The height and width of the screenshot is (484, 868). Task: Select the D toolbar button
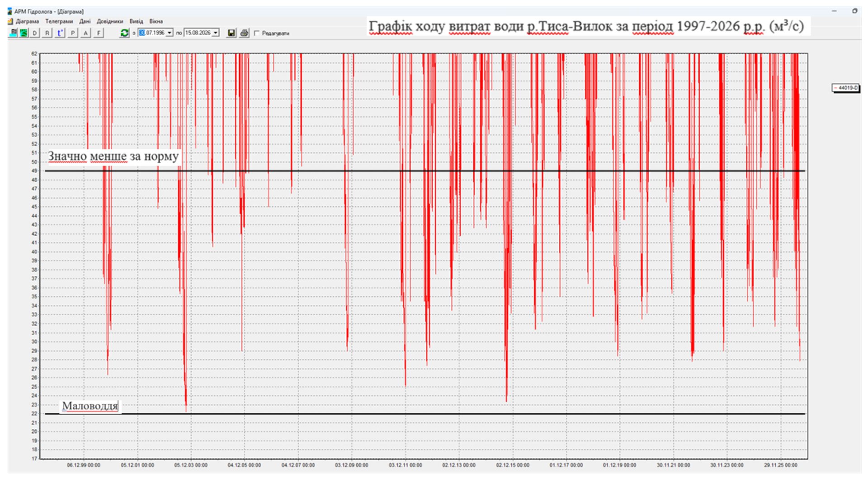[35, 33]
